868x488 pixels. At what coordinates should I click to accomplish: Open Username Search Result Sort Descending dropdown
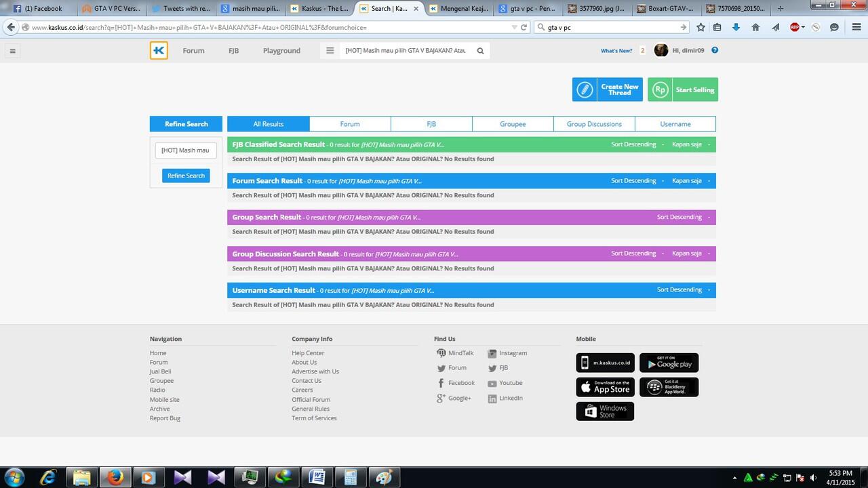click(x=684, y=289)
